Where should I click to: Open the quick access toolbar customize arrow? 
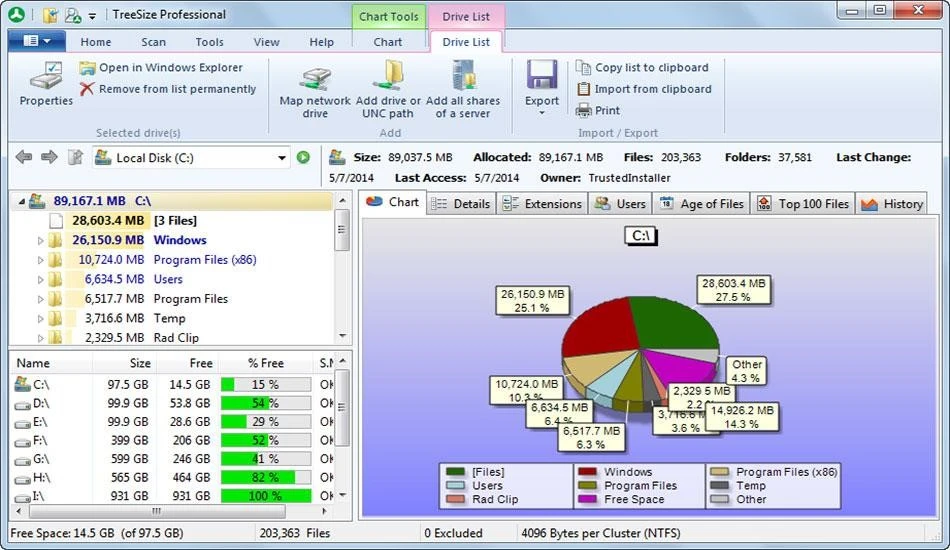92,16
